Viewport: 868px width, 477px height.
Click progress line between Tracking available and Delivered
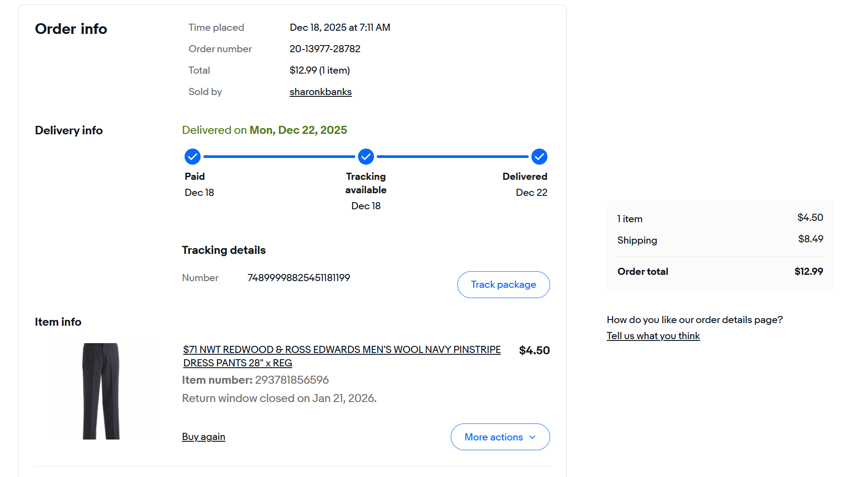(453, 157)
